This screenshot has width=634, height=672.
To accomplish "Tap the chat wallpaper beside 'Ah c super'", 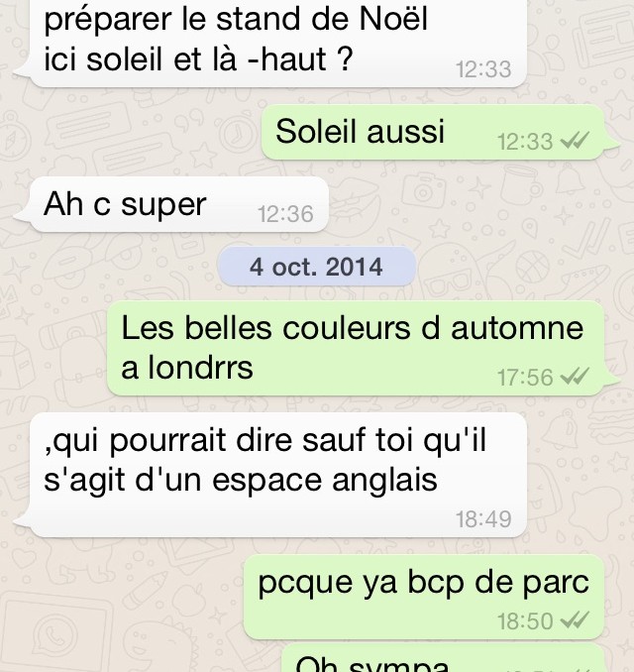I will tap(472, 204).
